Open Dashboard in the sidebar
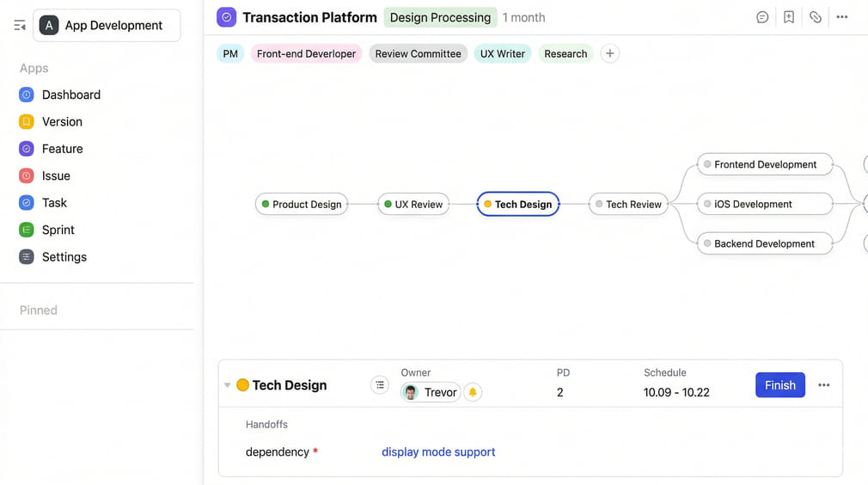 coord(70,95)
